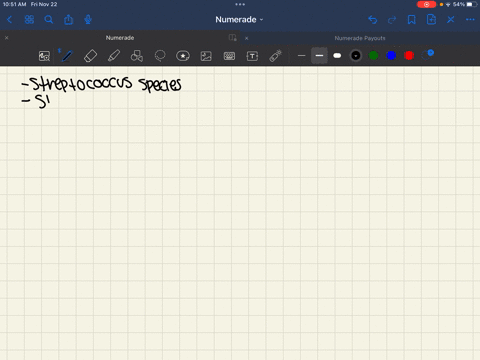
Task: Switch to the Numerade Payouts tab
Action: [x=360, y=38]
